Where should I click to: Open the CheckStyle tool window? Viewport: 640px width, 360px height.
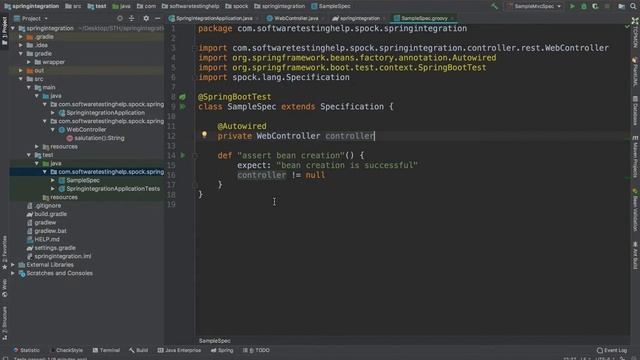[x=66, y=350]
